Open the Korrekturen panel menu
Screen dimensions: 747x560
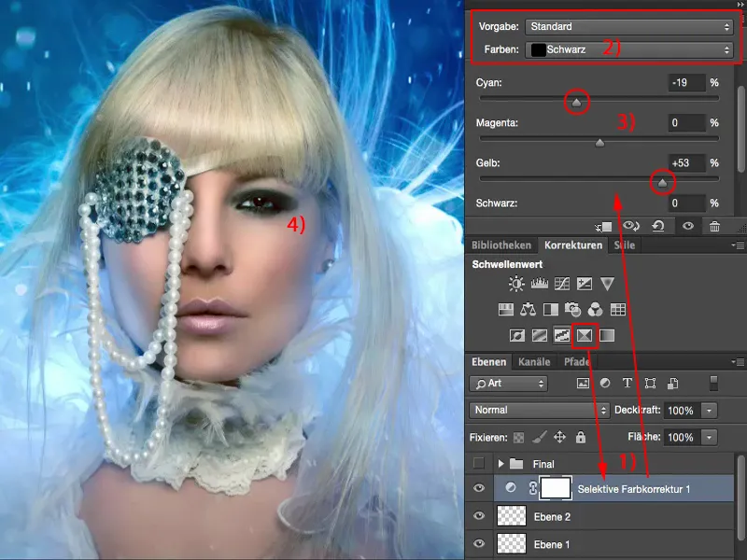pyautogui.click(x=738, y=245)
